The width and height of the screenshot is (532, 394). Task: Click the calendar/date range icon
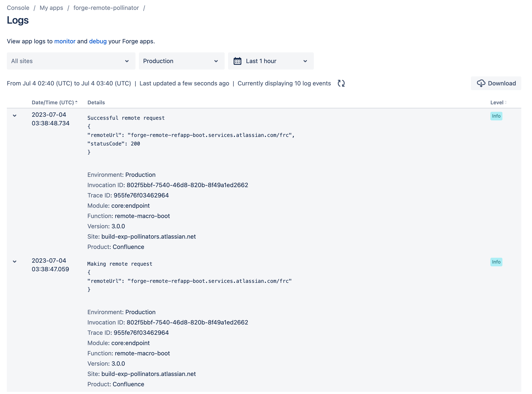pyautogui.click(x=237, y=61)
